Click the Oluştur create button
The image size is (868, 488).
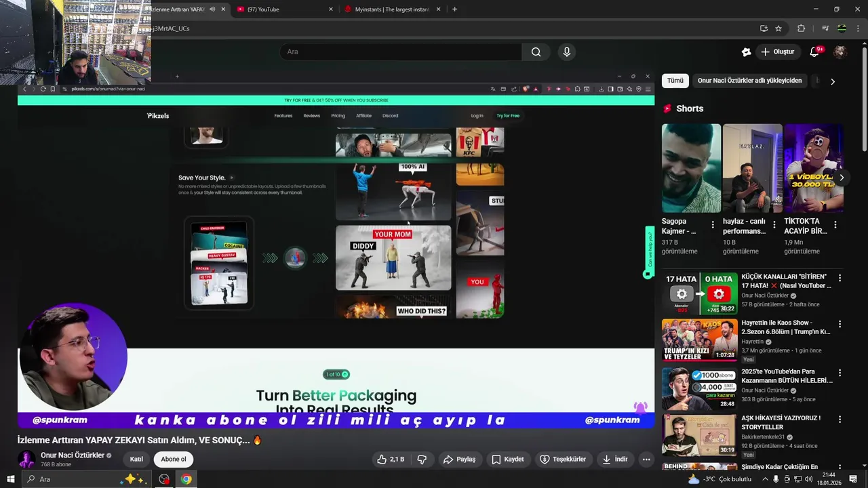click(x=778, y=52)
